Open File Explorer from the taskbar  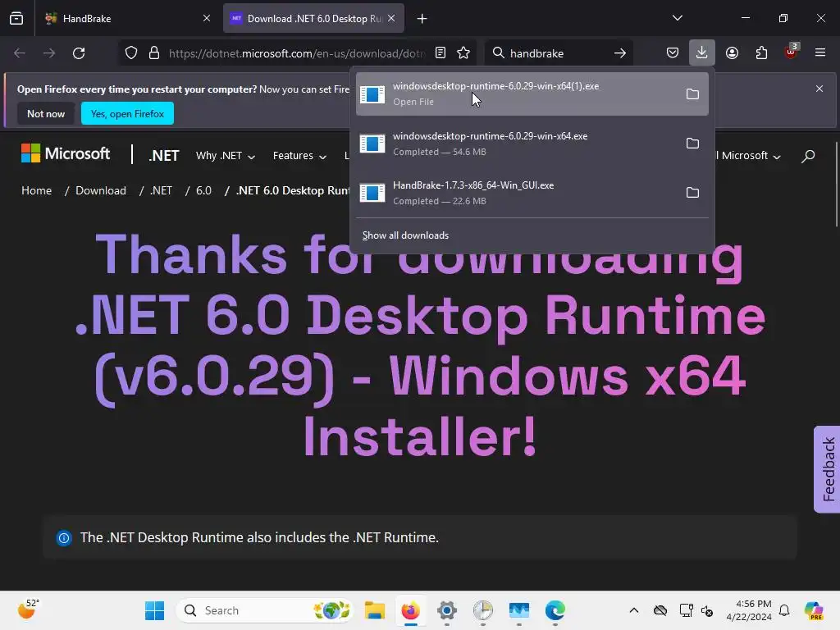374,610
